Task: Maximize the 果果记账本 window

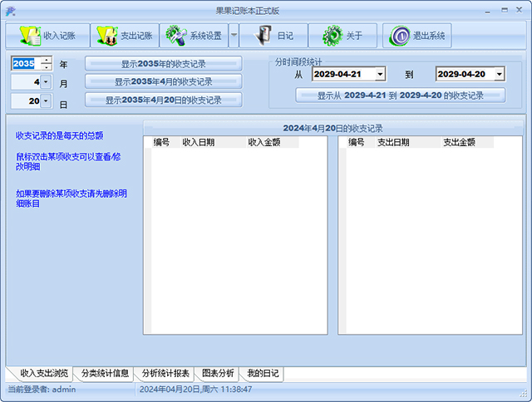Action: (505, 10)
